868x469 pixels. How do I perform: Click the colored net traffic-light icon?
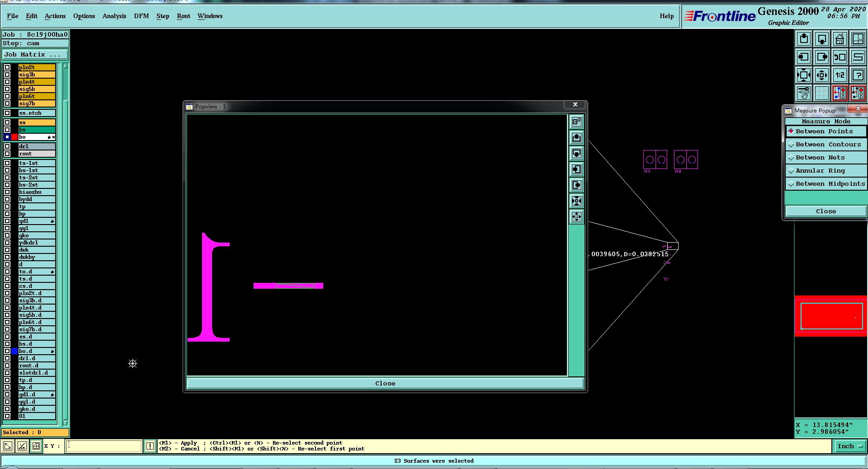840,93
